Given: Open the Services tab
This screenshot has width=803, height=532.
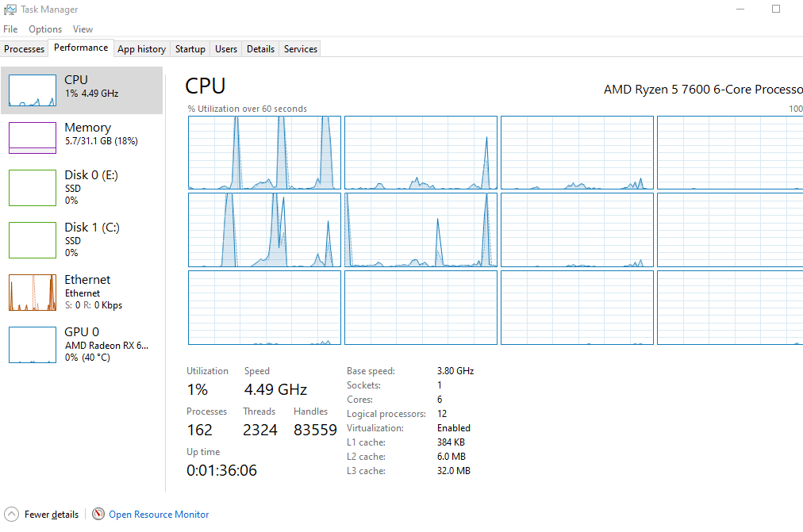Looking at the screenshot, I should coord(301,49).
